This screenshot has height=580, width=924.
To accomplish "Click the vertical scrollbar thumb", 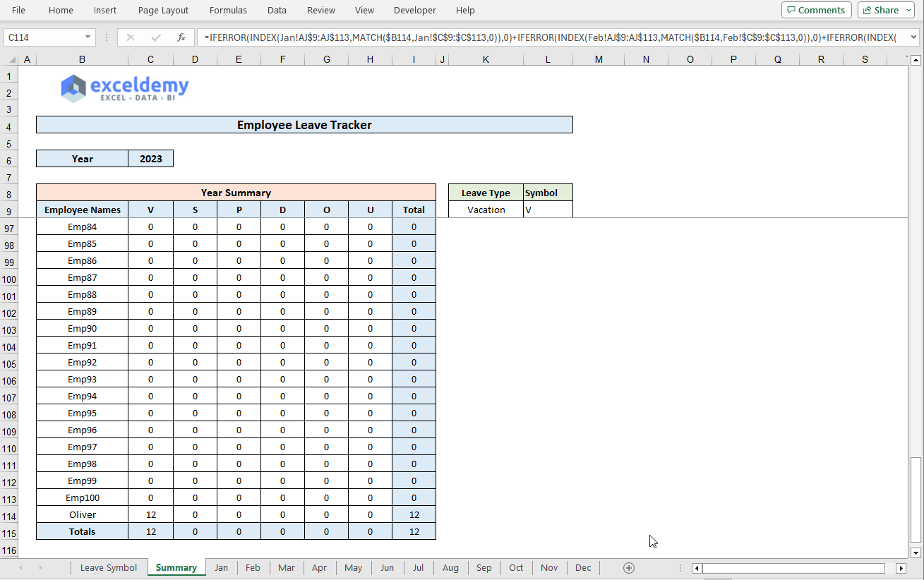I will 916,501.
